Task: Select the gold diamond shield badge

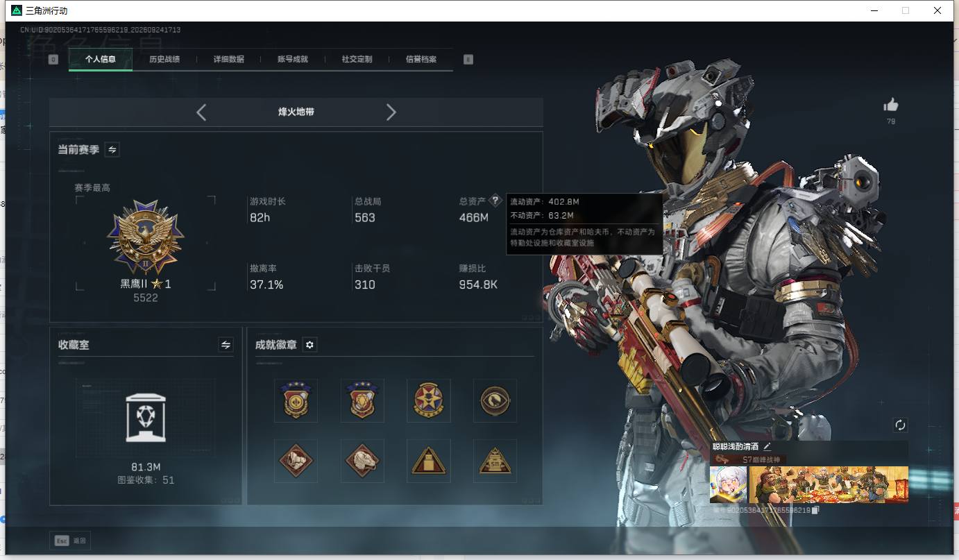Action: 362,400
